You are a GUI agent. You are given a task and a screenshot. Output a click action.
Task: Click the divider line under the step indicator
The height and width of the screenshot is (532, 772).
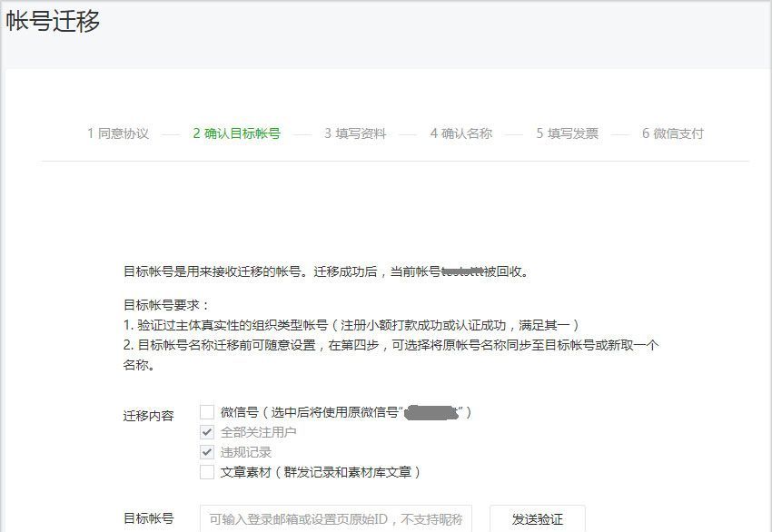click(386, 161)
